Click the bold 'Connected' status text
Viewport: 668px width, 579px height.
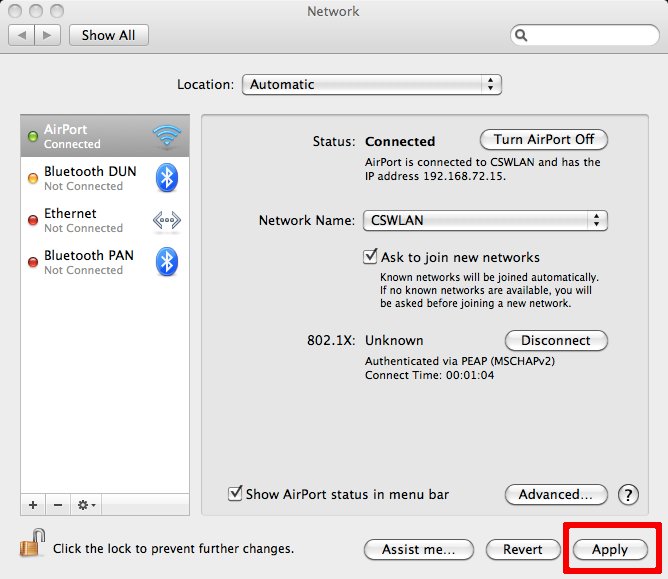click(400, 141)
